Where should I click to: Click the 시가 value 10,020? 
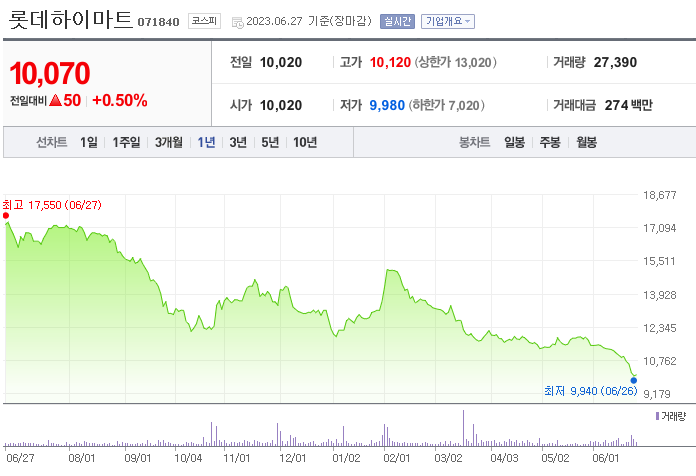pyautogui.click(x=281, y=106)
